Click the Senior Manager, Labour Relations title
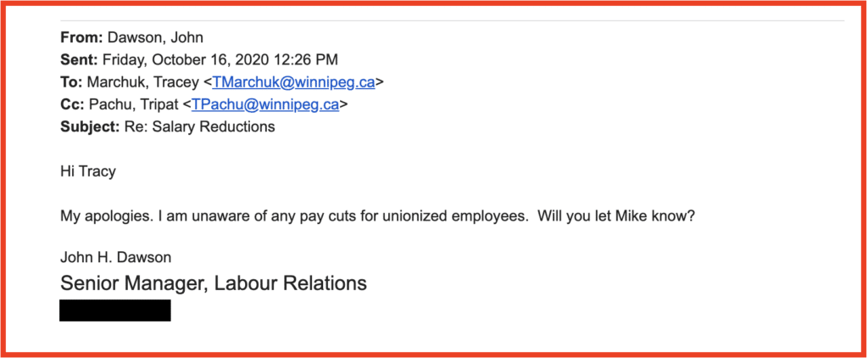This screenshot has height=358, width=868. (x=214, y=283)
